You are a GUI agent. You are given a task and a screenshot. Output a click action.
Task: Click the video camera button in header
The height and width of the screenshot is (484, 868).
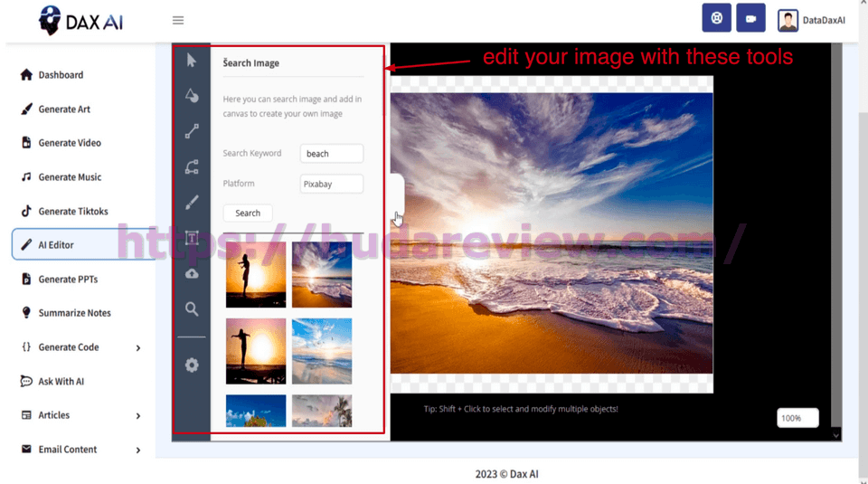750,18
